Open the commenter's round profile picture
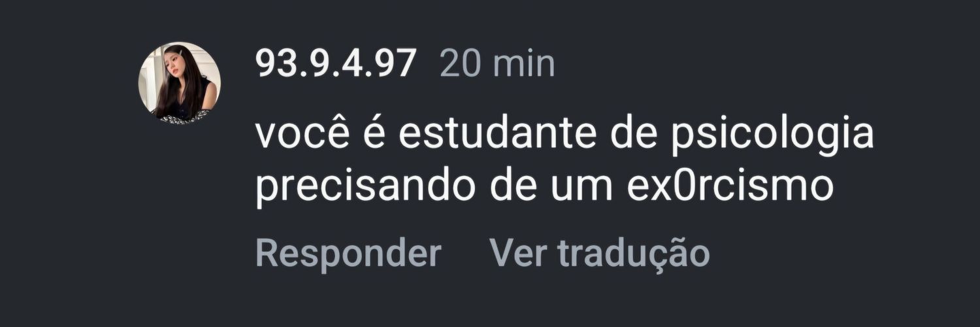 click(x=180, y=83)
